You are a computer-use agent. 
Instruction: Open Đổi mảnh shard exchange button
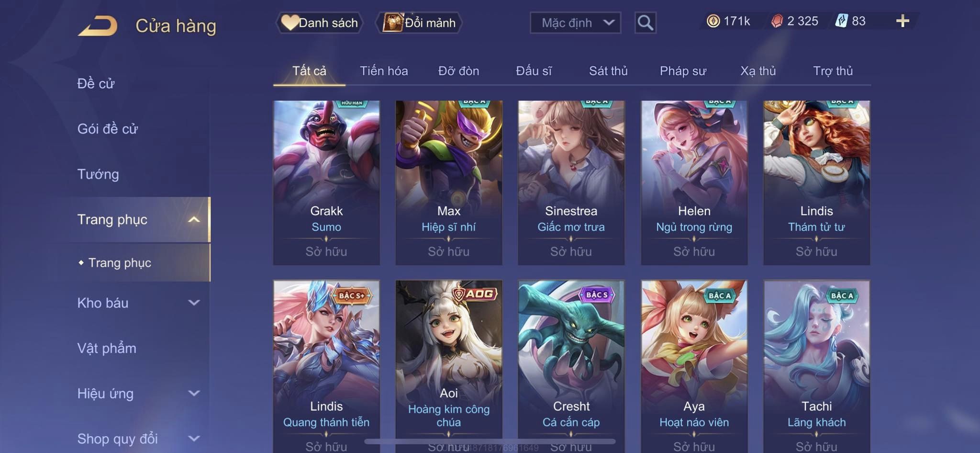click(419, 23)
